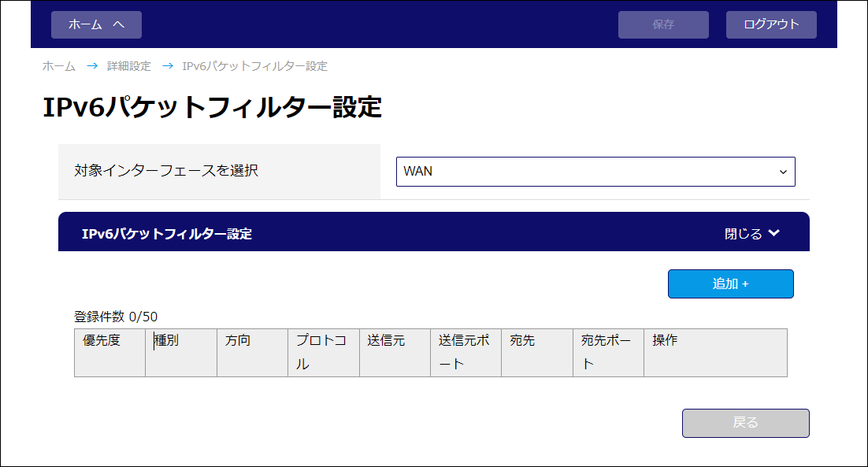Go to ホーム via breadcrumb link
Viewport: 868px width, 467px height.
(59, 66)
